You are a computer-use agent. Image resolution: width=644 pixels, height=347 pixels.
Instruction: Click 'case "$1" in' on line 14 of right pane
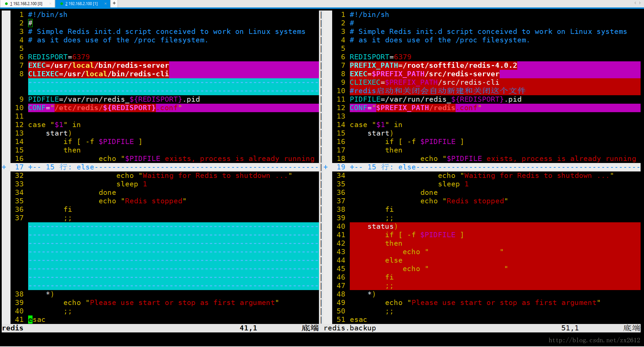tap(376, 125)
